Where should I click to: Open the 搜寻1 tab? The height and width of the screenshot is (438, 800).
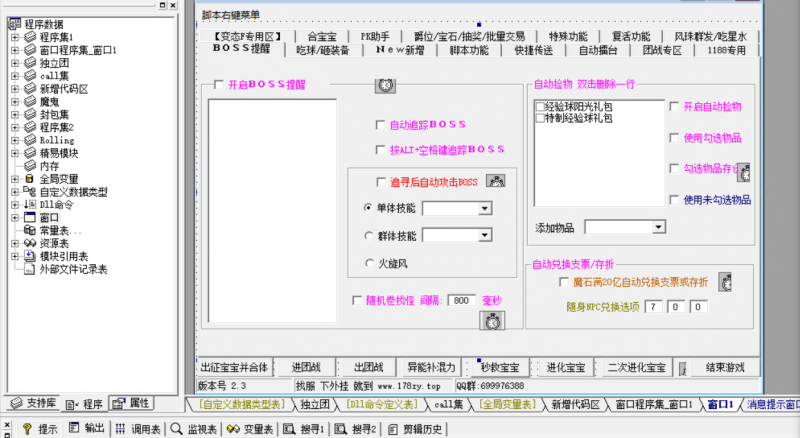pos(304,429)
